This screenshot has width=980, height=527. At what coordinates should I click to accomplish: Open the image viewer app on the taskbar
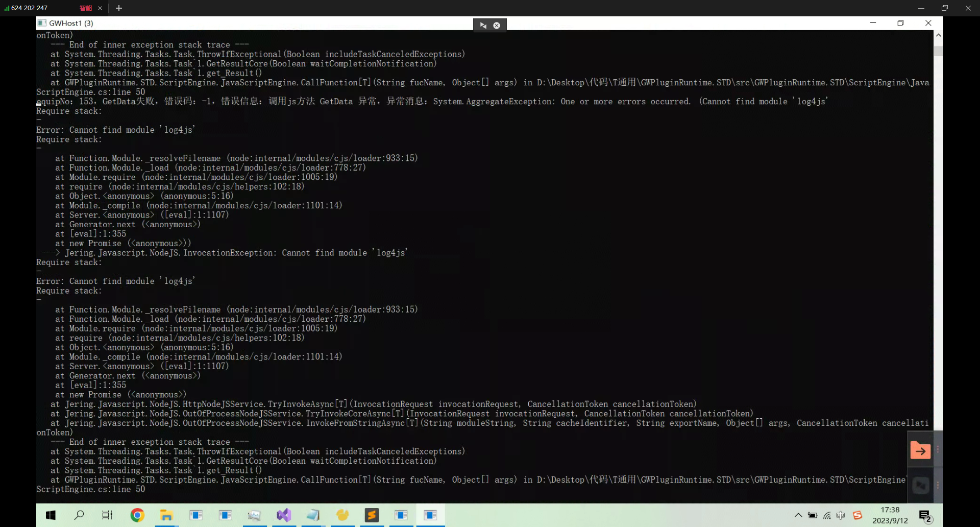point(254,515)
